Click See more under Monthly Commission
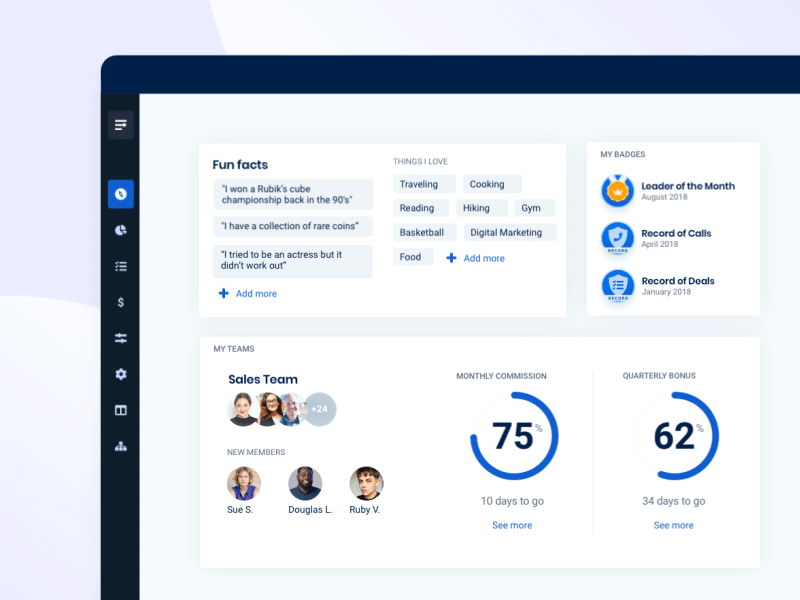Screen dimensions: 800x600 [x=512, y=525]
